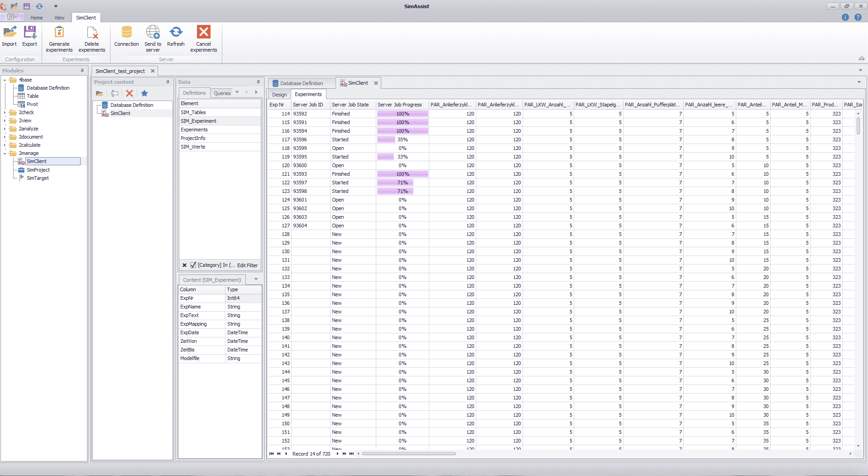Viewport: 868px width, 476px height.
Task: Generate experiments from the ribbon
Action: (59, 39)
